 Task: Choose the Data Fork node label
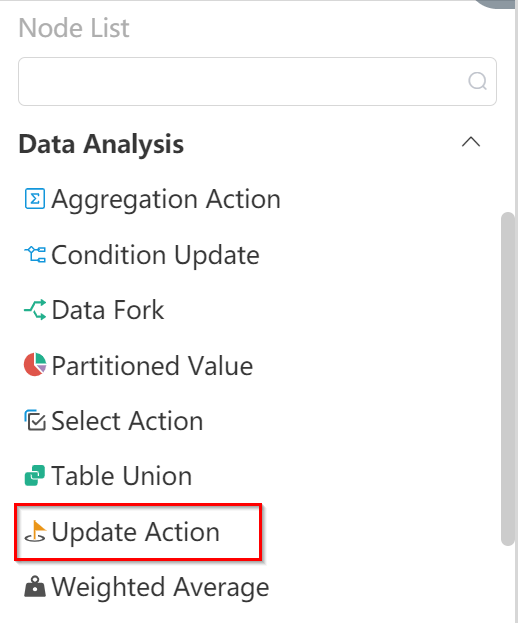(108, 310)
